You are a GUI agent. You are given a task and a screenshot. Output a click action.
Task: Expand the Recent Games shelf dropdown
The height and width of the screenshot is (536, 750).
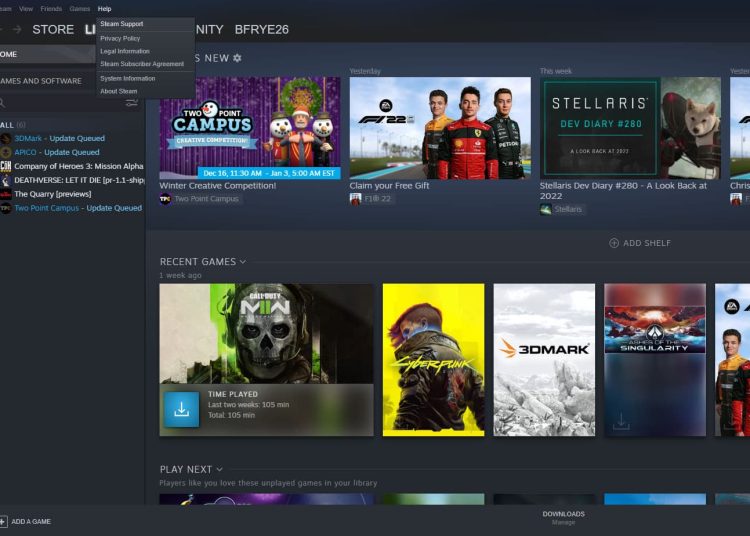tap(243, 262)
